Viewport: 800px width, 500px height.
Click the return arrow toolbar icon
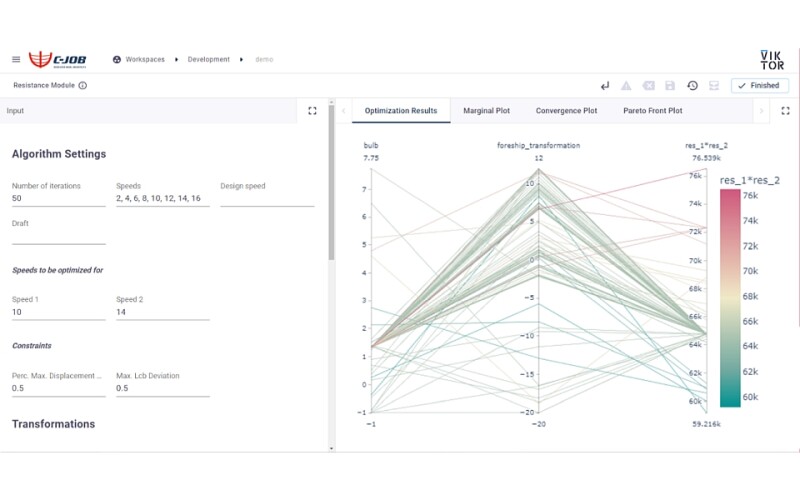tap(605, 86)
